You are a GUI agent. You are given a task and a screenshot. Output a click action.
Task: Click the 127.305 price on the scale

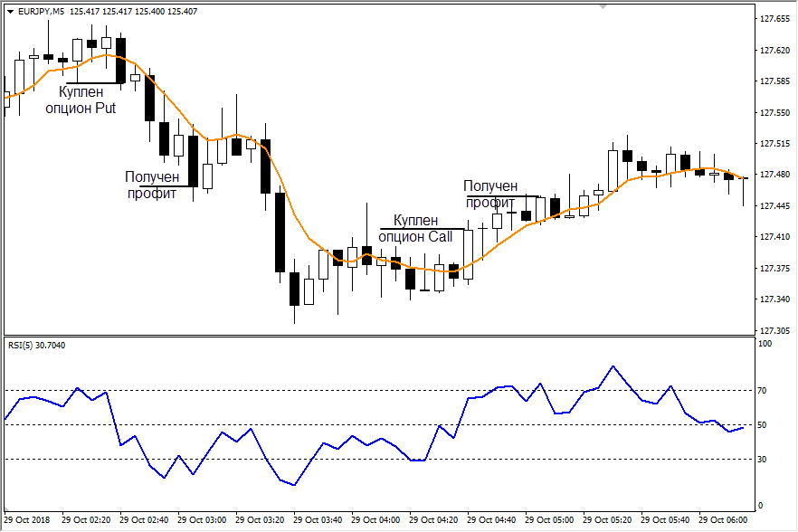click(774, 331)
